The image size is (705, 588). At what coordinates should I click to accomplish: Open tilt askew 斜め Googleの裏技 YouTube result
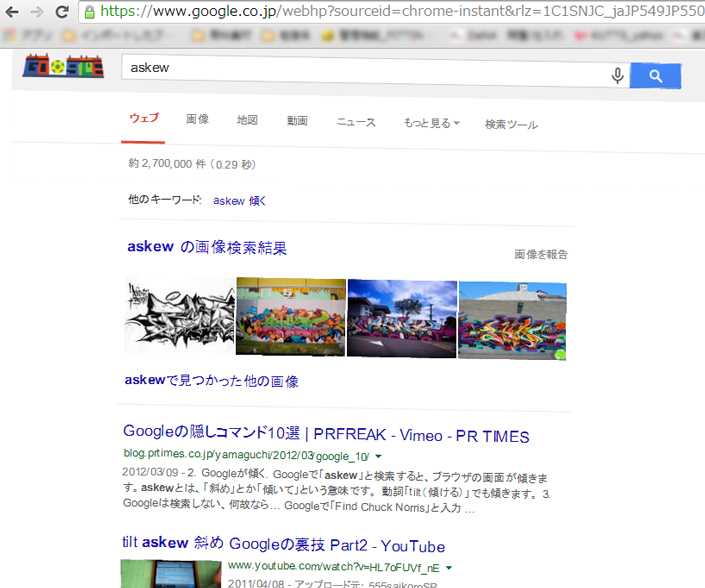coord(283,544)
